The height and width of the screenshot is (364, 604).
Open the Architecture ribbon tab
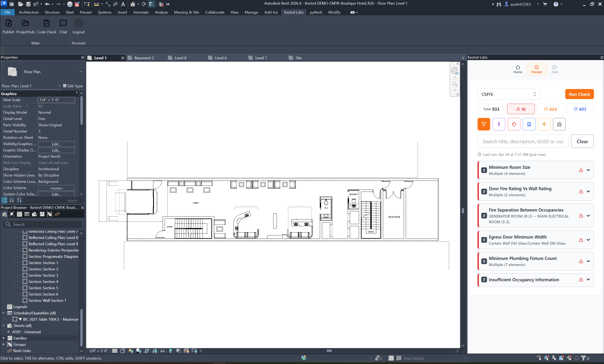(29, 12)
